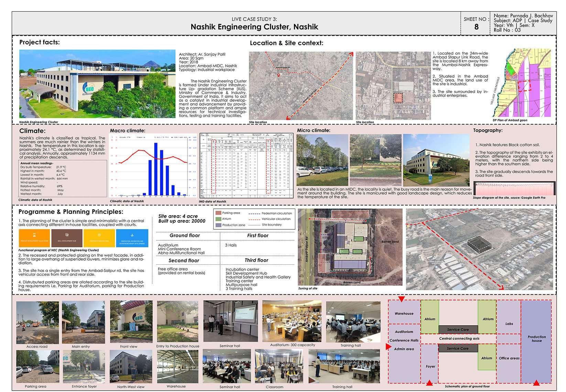The height and width of the screenshot is (392, 566).
Task: Click the Central connecting axis label
Action: pos(459,338)
